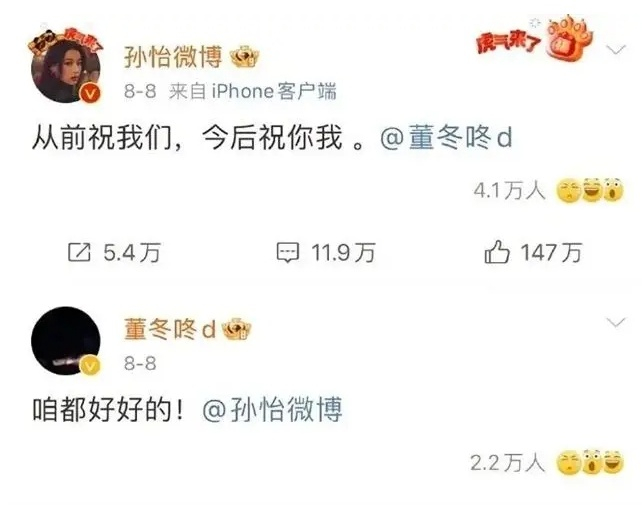The image size is (642, 525).
Task: Click the 虎气来了 tiger paw sticker
Action: point(534,39)
